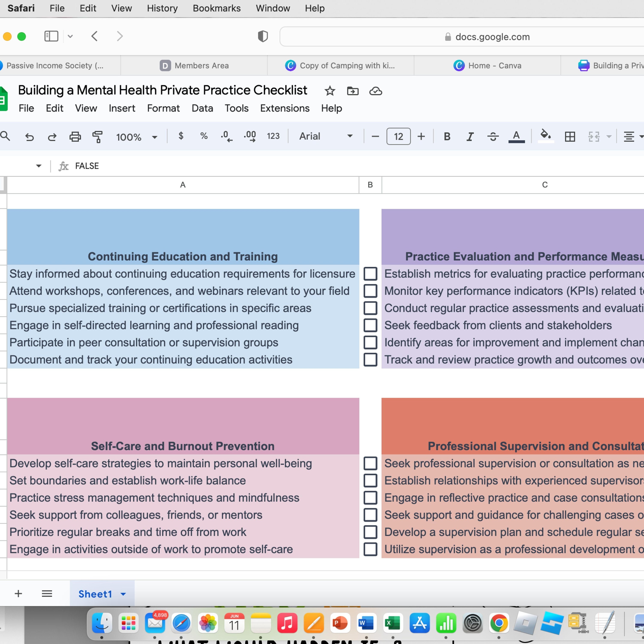Image resolution: width=644 pixels, height=644 pixels.
Task: Toggle checkbox for 'Document and track your continuing education'
Action: [x=370, y=360]
